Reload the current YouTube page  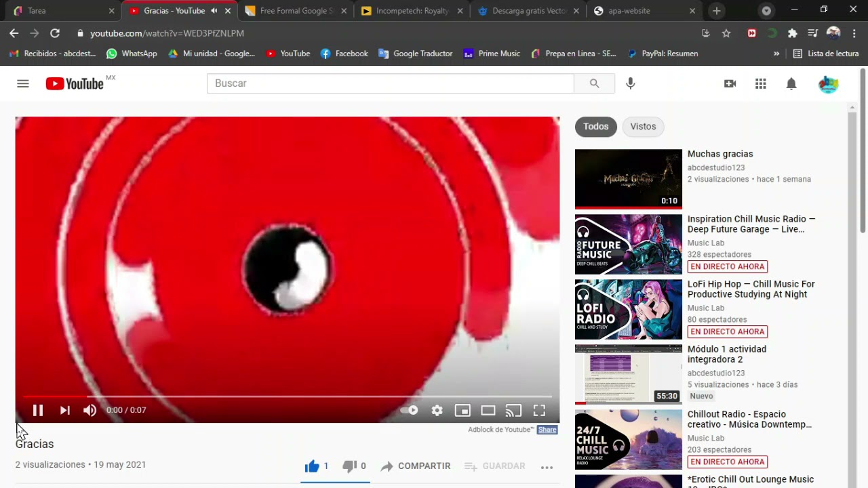[x=55, y=33]
